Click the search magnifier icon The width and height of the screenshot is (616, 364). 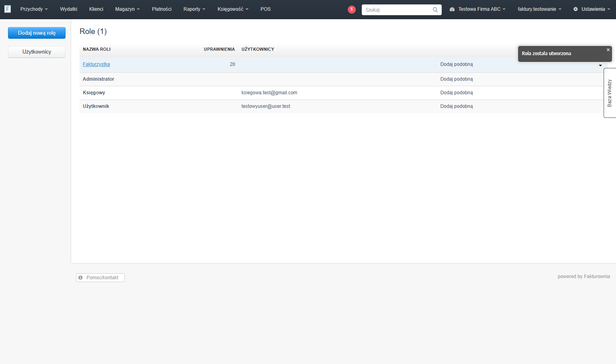435,10
